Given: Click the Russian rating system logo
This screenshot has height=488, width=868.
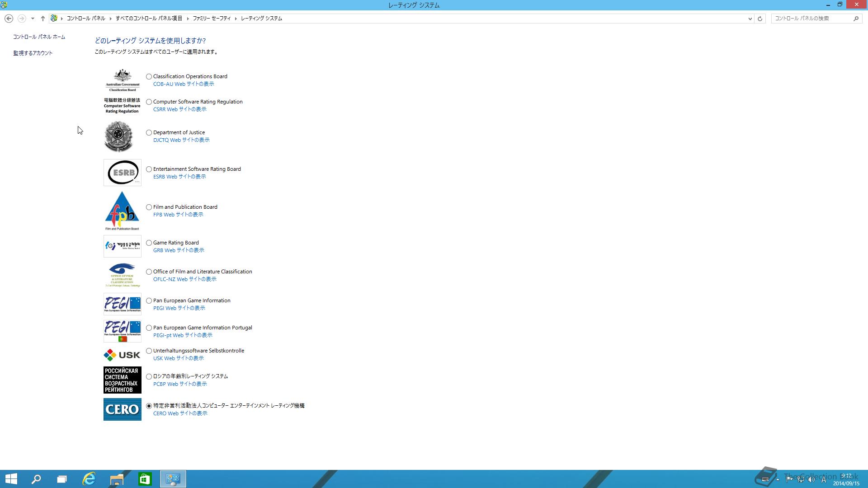Looking at the screenshot, I should tap(122, 380).
